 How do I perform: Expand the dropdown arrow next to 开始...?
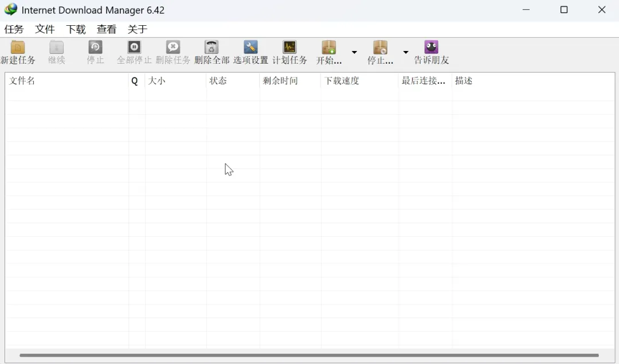click(355, 52)
